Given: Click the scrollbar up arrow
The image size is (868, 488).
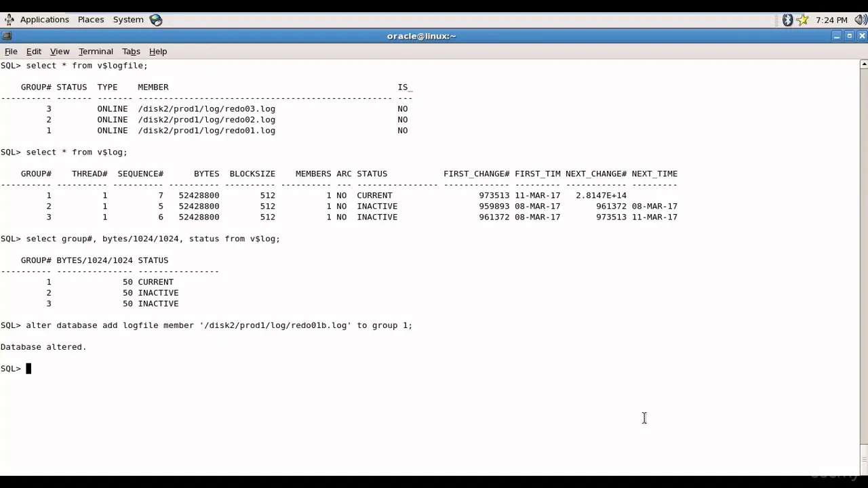Looking at the screenshot, I should 863,64.
